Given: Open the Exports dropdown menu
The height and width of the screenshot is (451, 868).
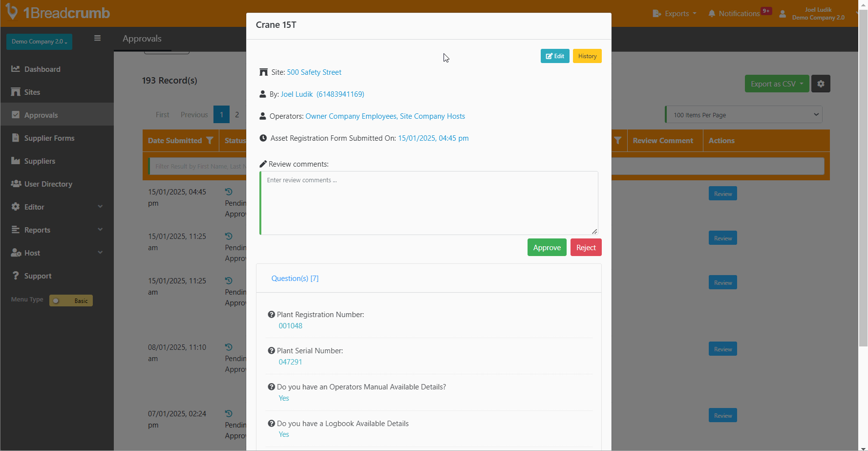Looking at the screenshot, I should (675, 14).
